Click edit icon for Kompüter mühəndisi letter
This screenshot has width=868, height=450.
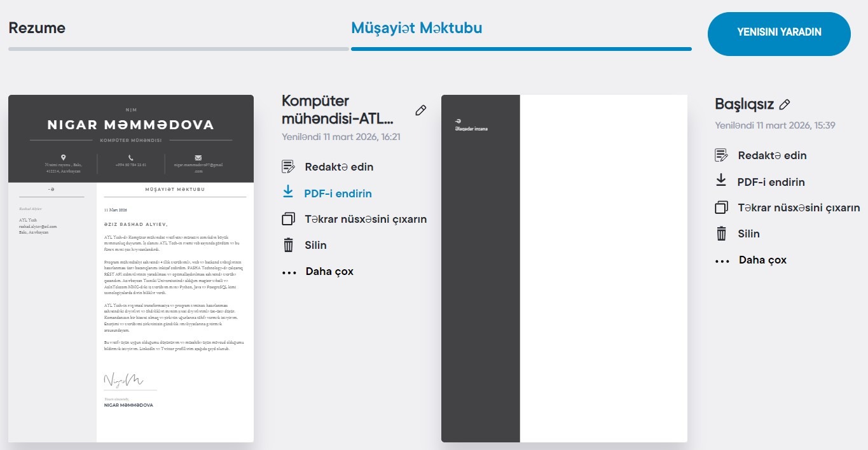click(x=288, y=167)
